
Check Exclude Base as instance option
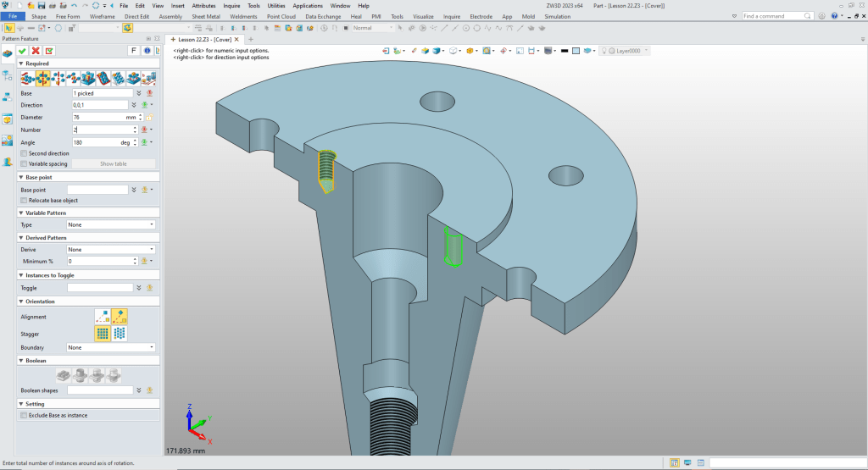pyautogui.click(x=24, y=415)
